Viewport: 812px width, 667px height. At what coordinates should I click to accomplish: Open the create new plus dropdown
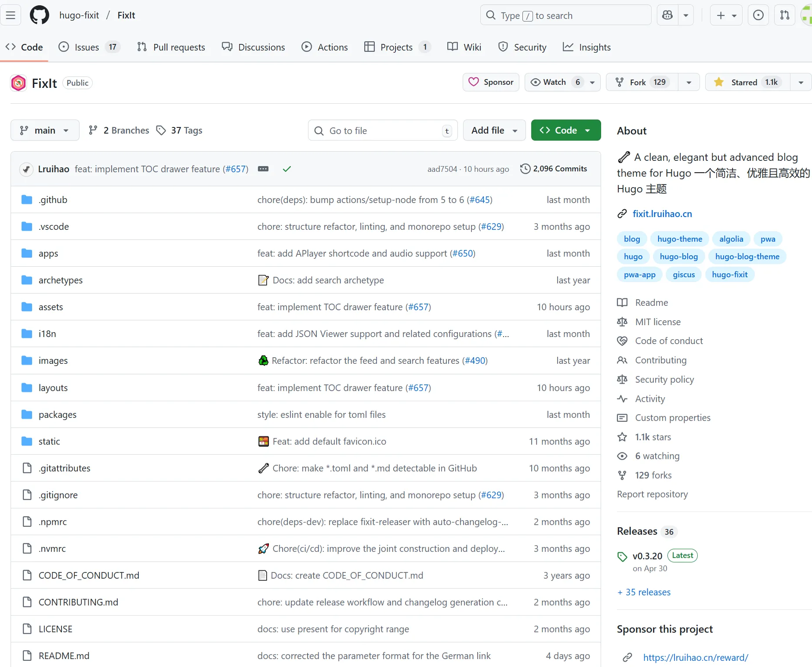(726, 15)
